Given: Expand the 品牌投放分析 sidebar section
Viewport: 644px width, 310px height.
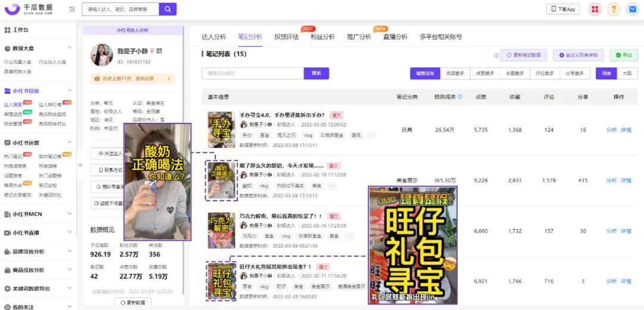Looking at the screenshot, I should 69,252.
